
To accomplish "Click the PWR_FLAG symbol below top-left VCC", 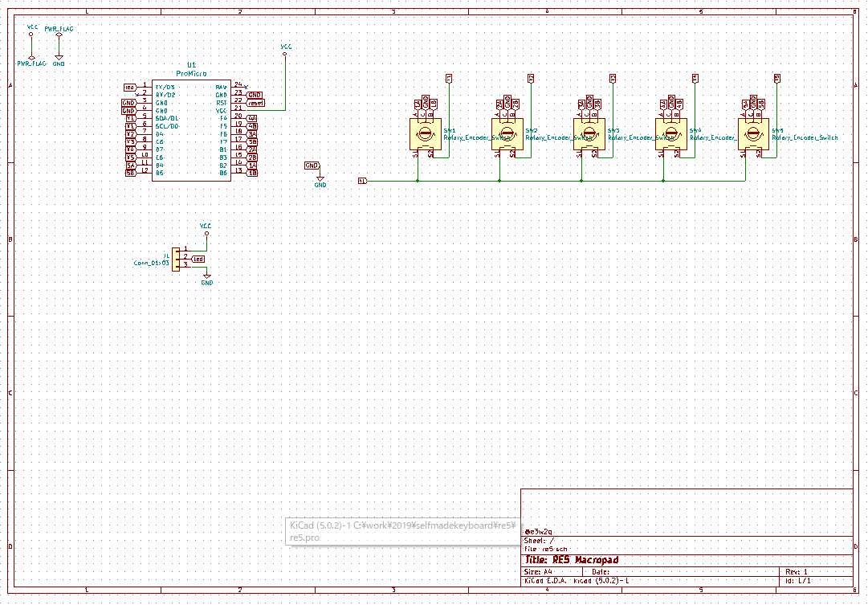I will pos(31,61).
